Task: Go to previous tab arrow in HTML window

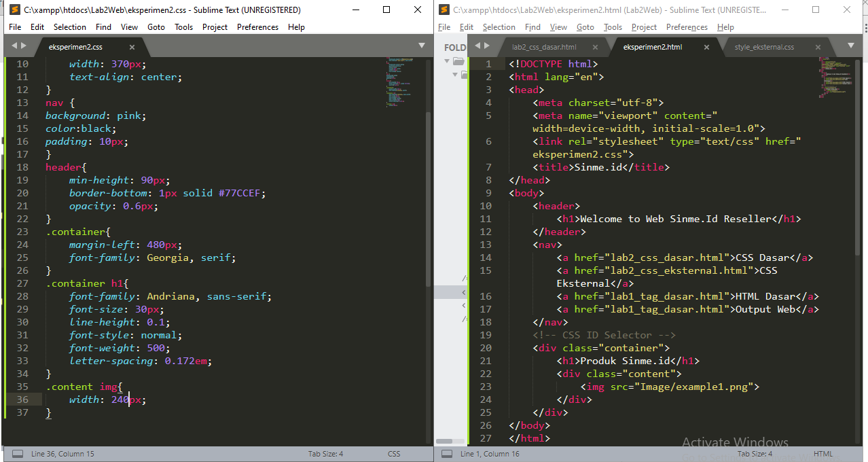Action: click(x=477, y=46)
